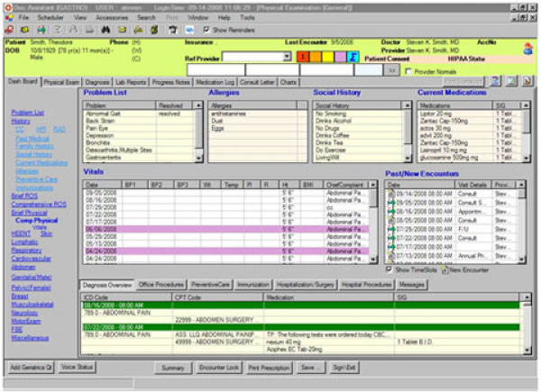Click the patient photo icon at top right

[527, 49]
